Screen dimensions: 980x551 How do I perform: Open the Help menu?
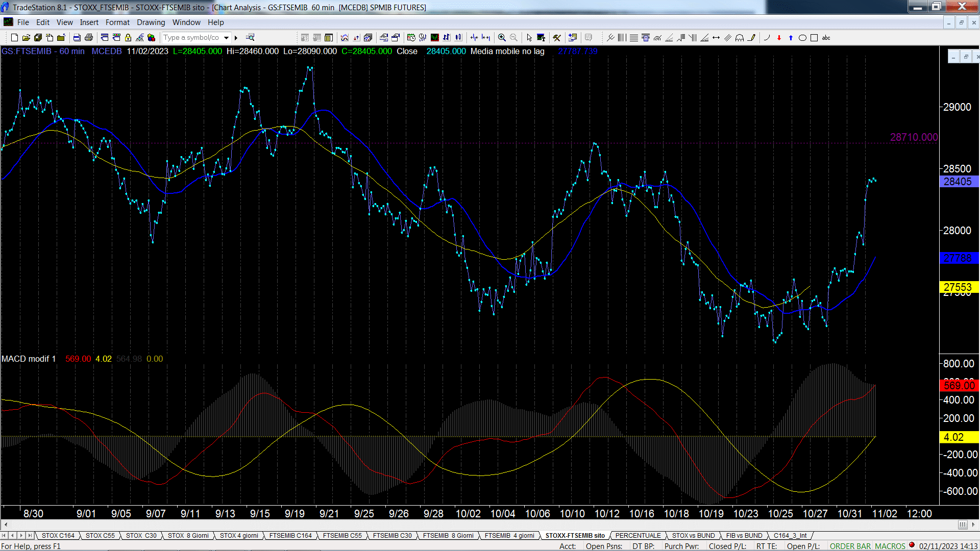click(x=215, y=22)
